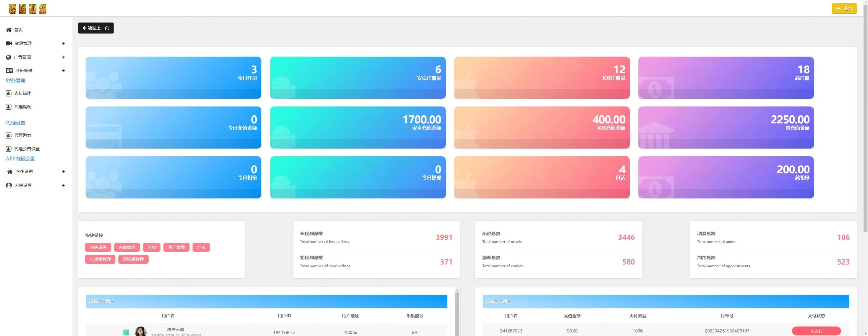Viewport: 868px width, 336px height.
Task: Click the order number 202504261958409107
Action: pos(727,331)
